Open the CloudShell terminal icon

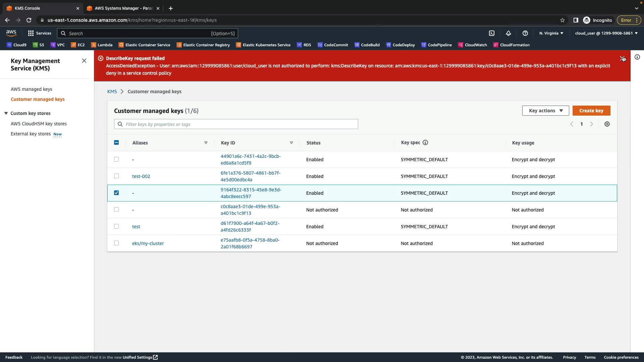click(492, 33)
